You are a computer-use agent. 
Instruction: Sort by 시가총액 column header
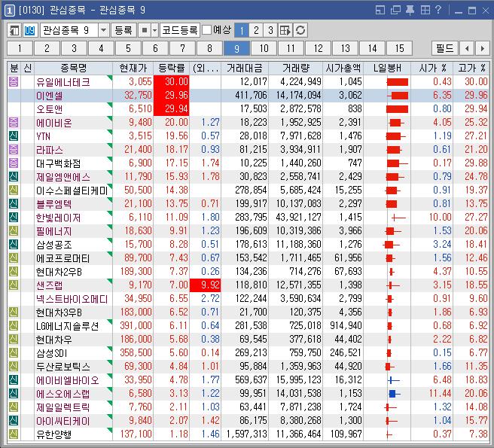(343, 68)
